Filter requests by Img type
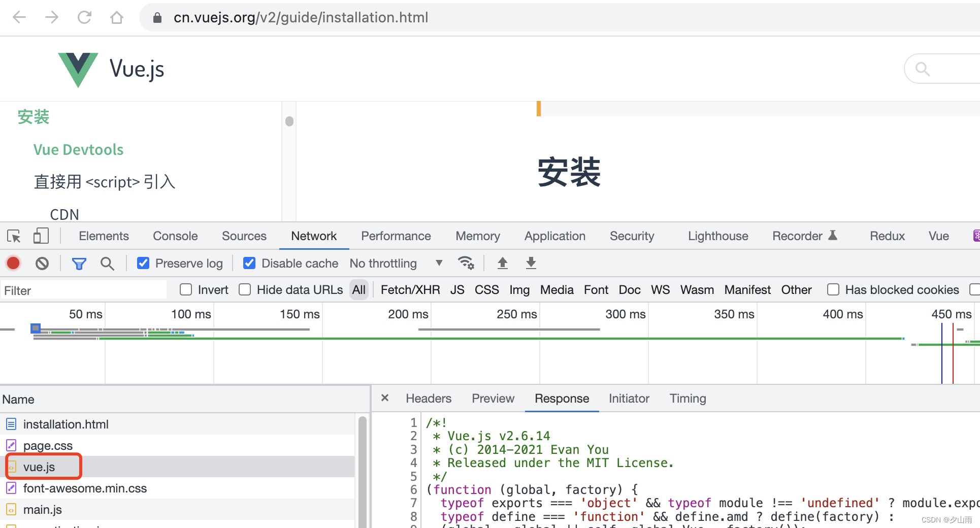980x528 pixels. (x=519, y=290)
